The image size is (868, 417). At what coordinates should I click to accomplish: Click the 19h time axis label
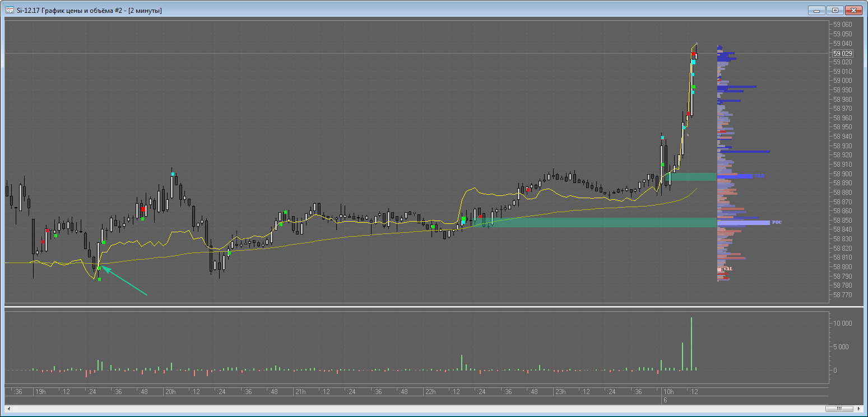[x=40, y=391]
